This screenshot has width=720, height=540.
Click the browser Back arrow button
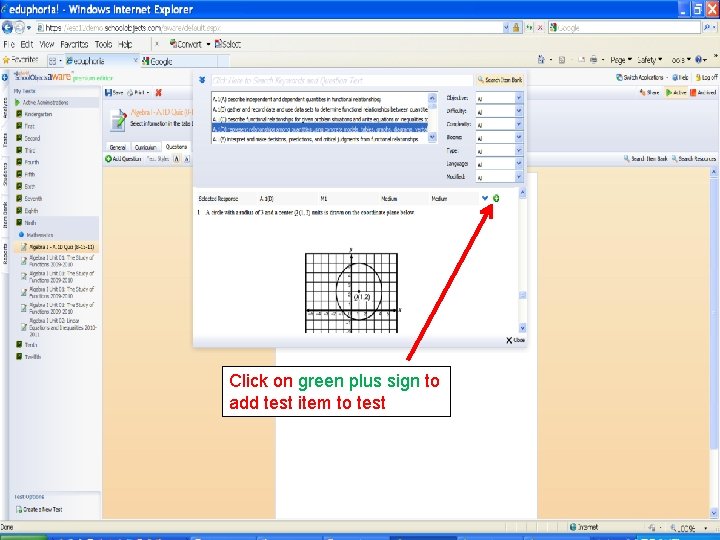[7, 28]
